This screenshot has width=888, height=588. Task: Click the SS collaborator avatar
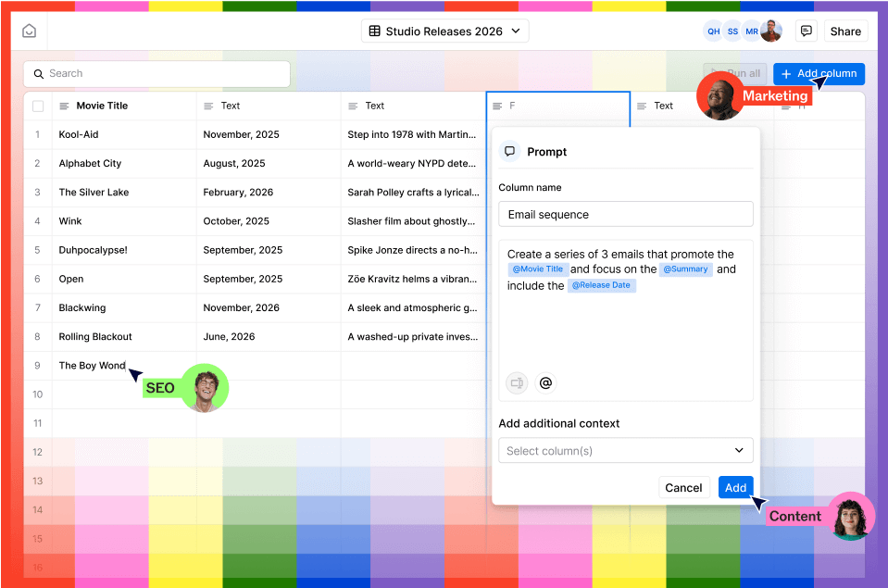[x=732, y=31]
